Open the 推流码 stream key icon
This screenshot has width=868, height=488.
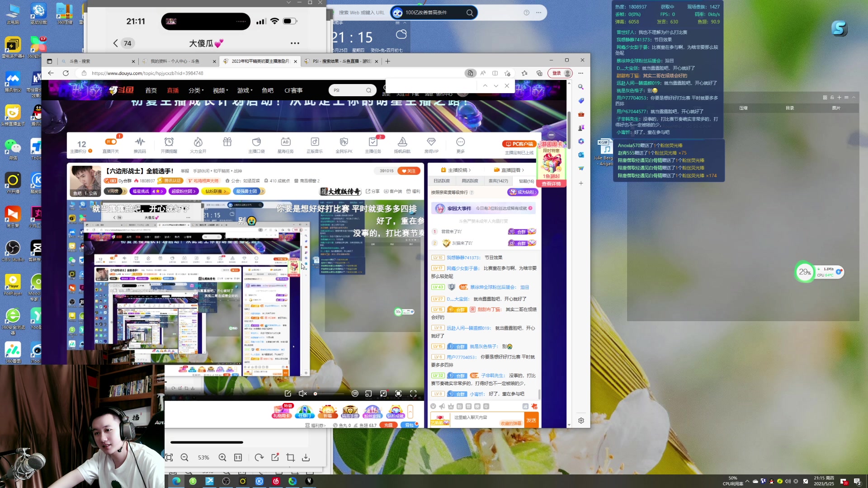[x=140, y=142]
